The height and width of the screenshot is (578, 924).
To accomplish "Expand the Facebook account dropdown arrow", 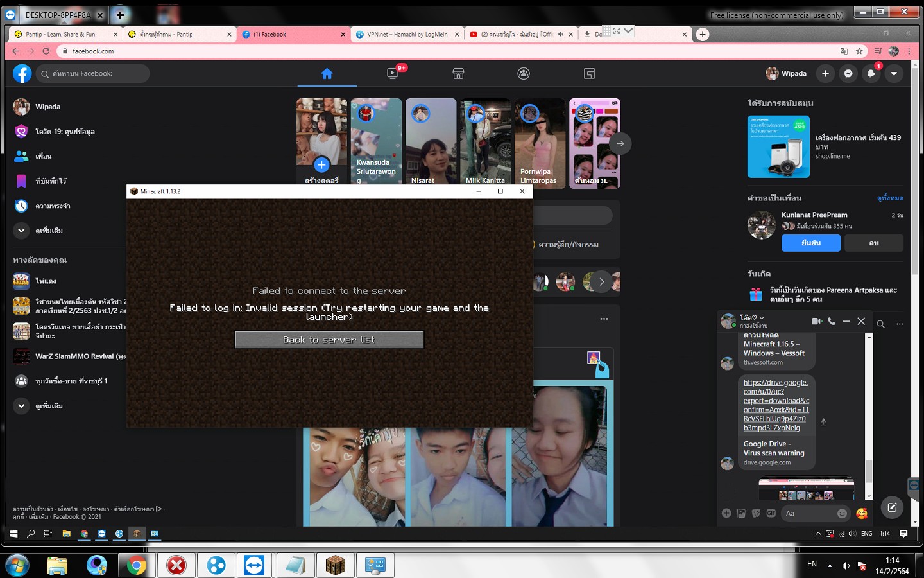I will click(894, 74).
